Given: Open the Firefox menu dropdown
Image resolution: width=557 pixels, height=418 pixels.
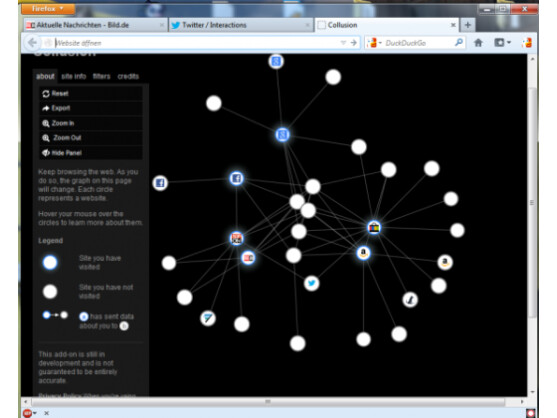Looking at the screenshot, I should coord(48,9).
